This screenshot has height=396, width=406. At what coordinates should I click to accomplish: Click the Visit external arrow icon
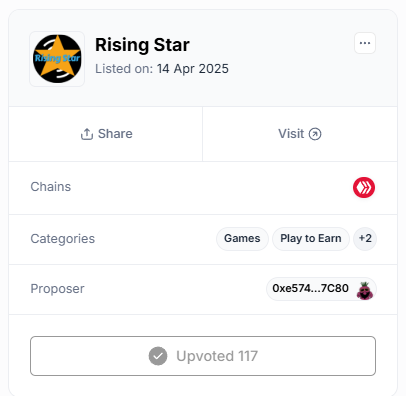point(315,134)
